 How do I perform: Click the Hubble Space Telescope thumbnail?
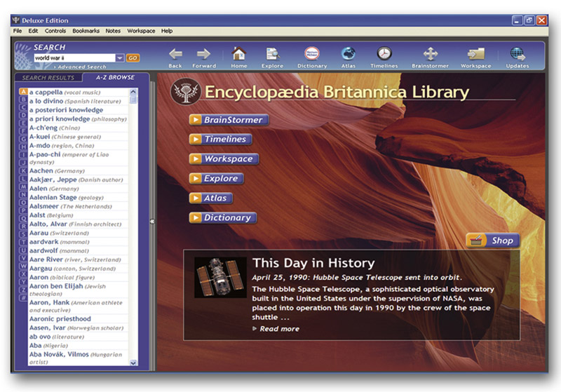[x=220, y=278]
